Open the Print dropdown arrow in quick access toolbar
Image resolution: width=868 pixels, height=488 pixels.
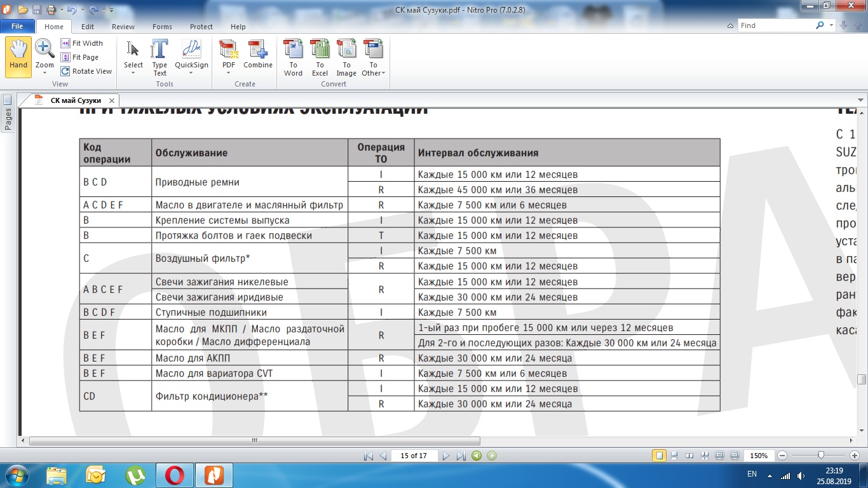(60, 10)
